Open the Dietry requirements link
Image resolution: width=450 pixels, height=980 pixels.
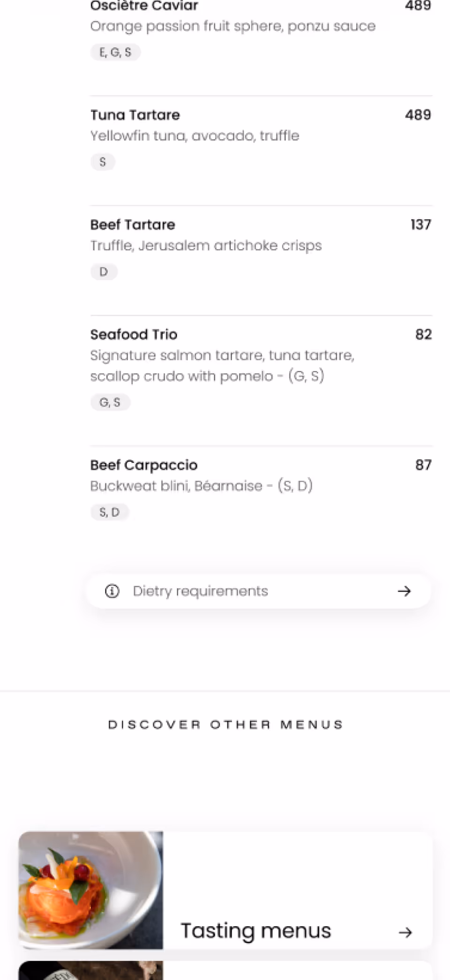point(200,591)
